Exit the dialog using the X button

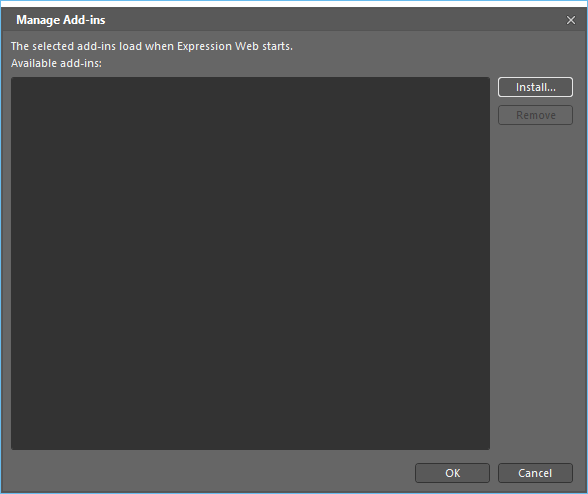571,20
